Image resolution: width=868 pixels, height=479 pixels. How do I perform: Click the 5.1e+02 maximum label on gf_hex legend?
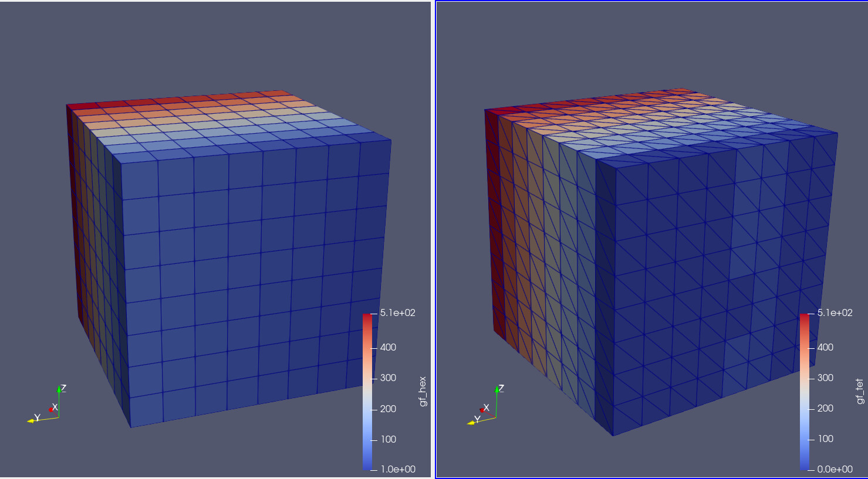coord(397,313)
